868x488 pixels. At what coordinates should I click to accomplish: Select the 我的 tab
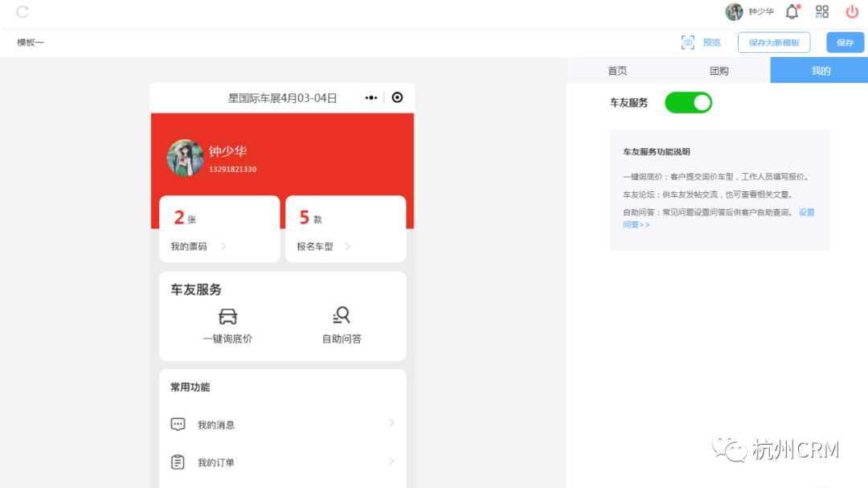[x=821, y=71]
